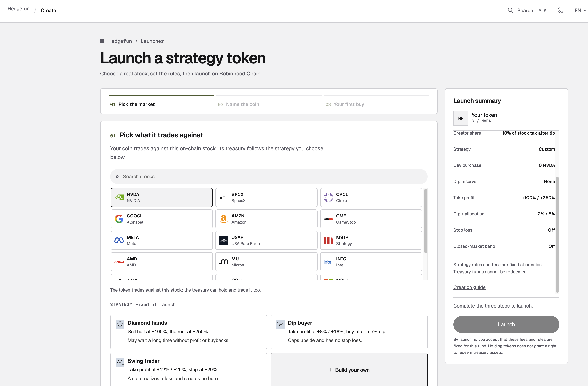Click the Diamond hands diamond icon
This screenshot has width=588, height=386.
(120, 324)
